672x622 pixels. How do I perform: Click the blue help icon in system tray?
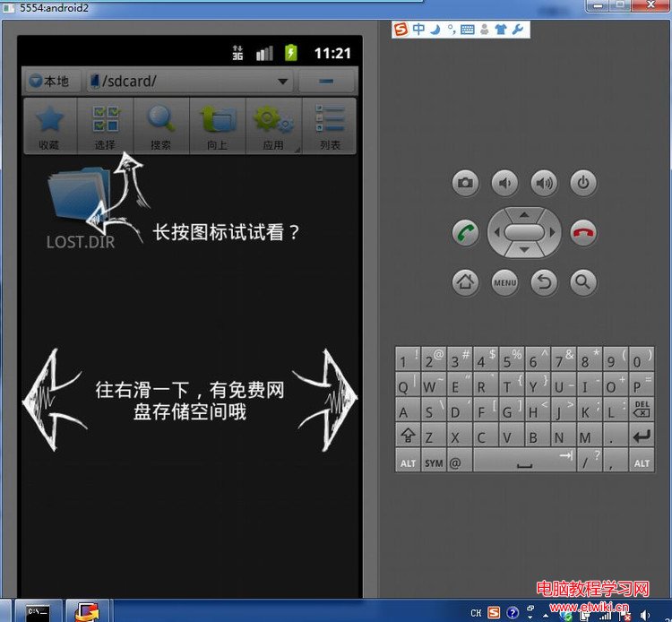[513, 612]
